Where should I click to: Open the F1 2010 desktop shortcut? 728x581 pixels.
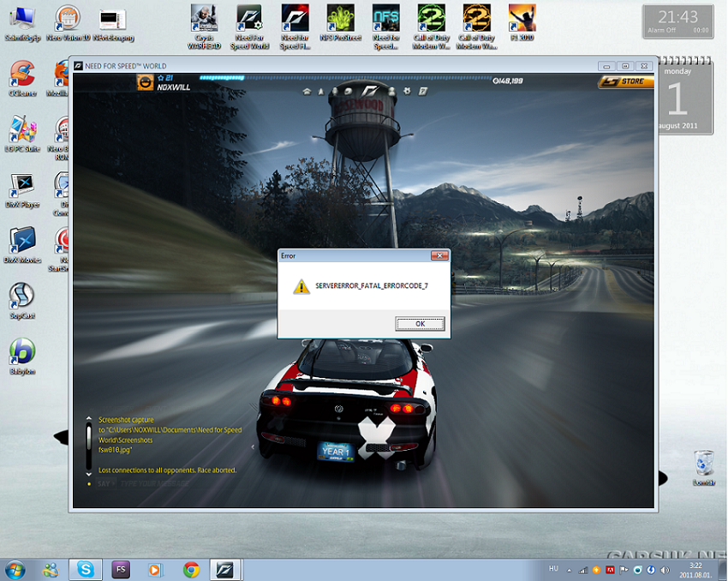tap(522, 23)
